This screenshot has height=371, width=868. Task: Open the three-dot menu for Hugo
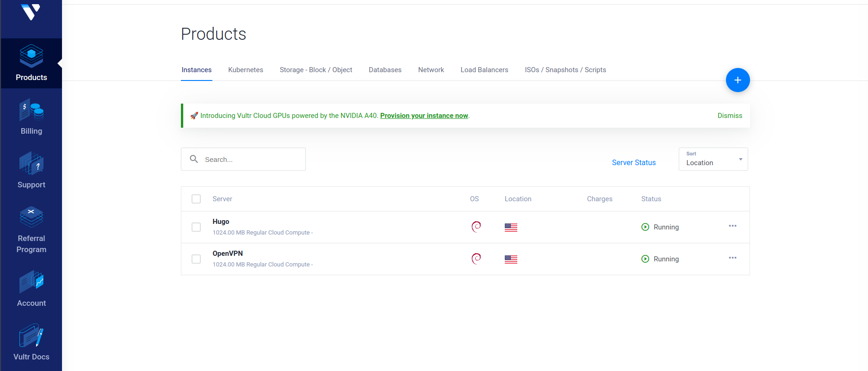732,226
